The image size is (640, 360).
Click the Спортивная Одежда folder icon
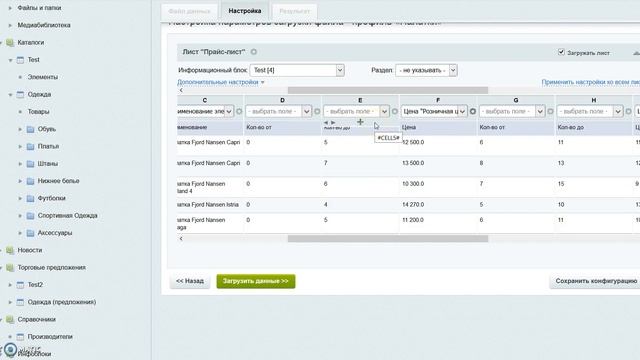[x=30, y=216]
